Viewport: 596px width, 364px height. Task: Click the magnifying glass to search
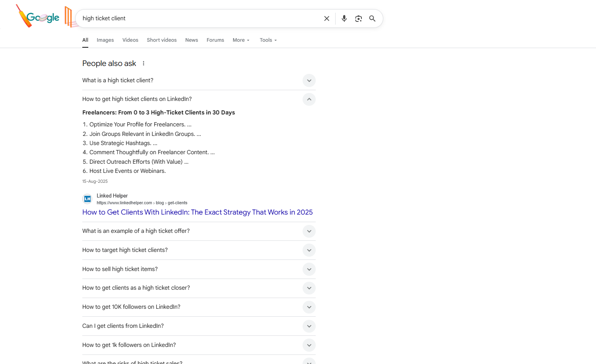[x=372, y=18]
